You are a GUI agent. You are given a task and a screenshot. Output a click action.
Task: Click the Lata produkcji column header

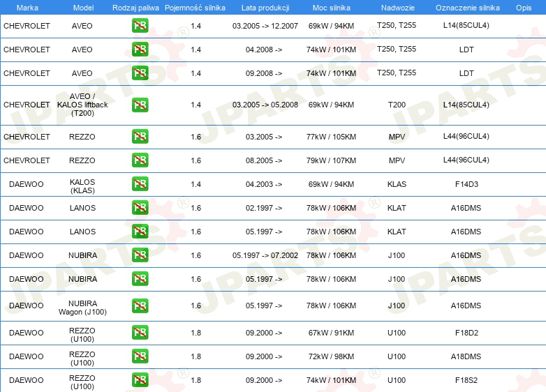(265, 8)
